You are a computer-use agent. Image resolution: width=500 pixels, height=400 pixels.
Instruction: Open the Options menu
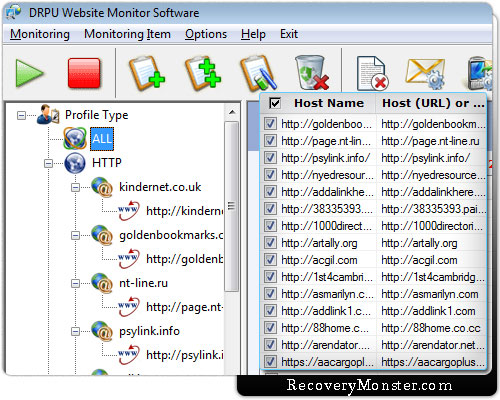click(206, 34)
